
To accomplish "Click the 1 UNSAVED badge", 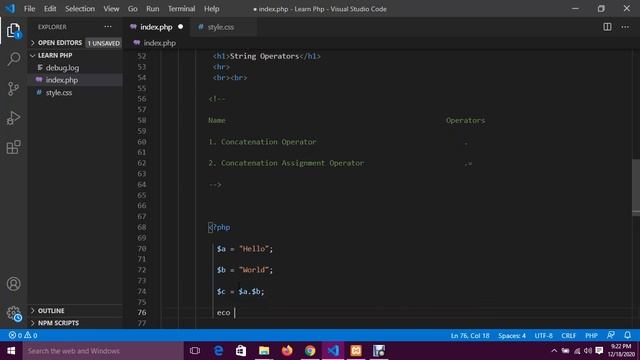I will pyautogui.click(x=104, y=43).
